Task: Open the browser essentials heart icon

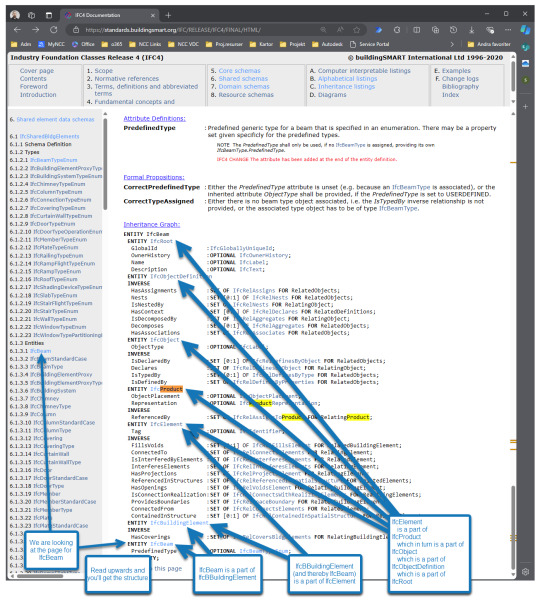Action: (x=490, y=30)
